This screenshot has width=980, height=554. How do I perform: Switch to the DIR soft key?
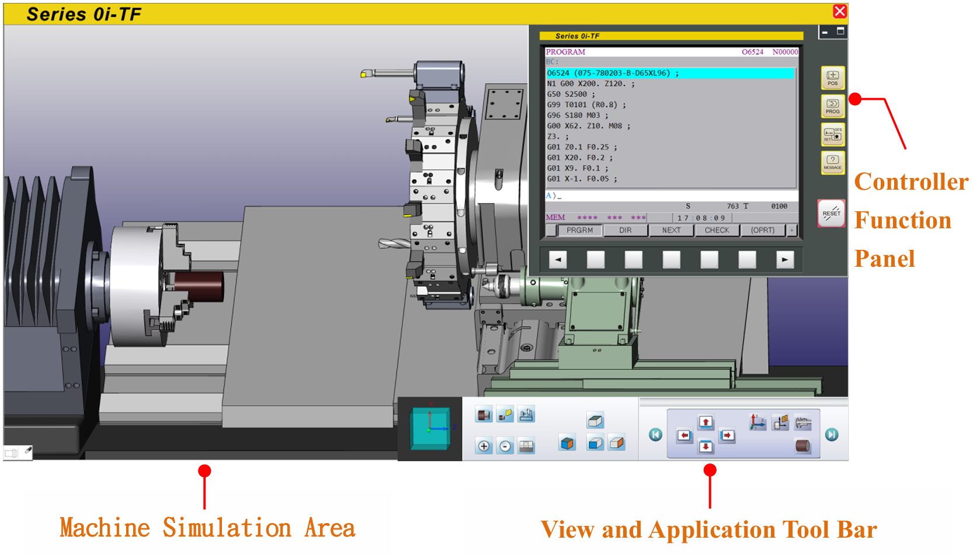point(625,231)
